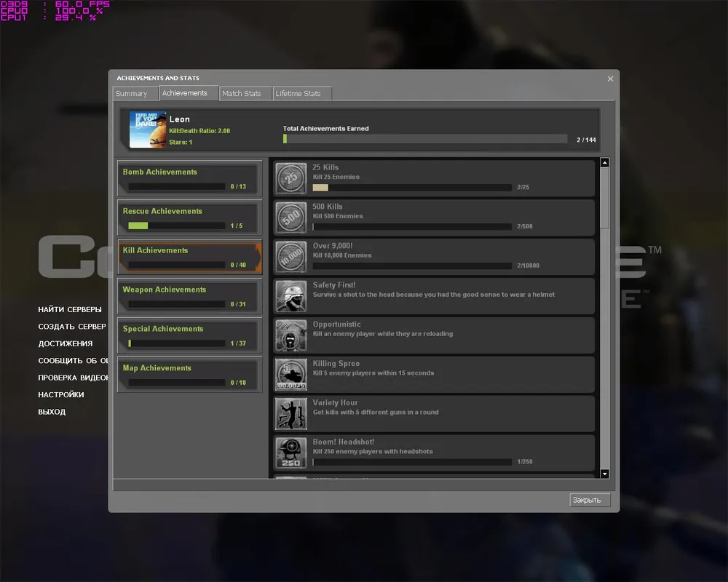
Task: Click the 1/250 progress value
Action: [x=525, y=461]
